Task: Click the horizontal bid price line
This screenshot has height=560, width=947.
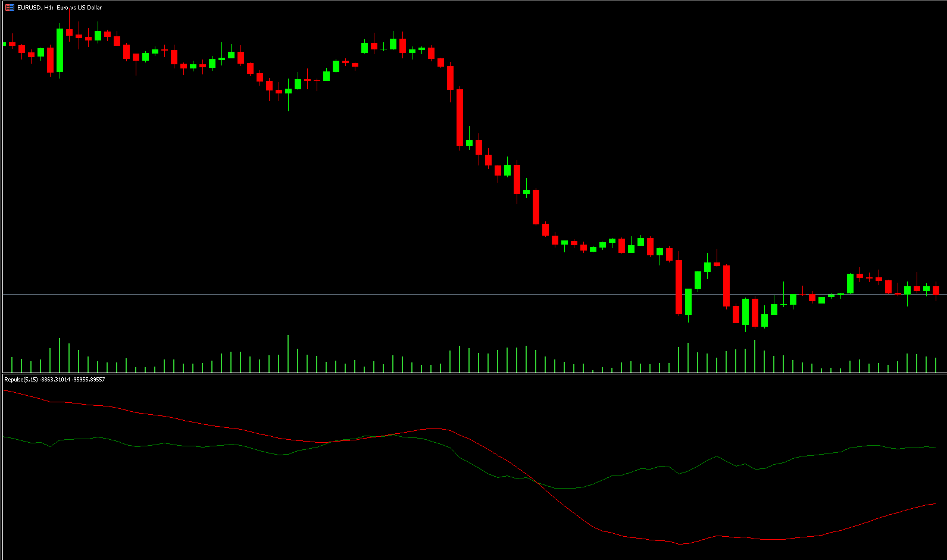Action: point(357,294)
